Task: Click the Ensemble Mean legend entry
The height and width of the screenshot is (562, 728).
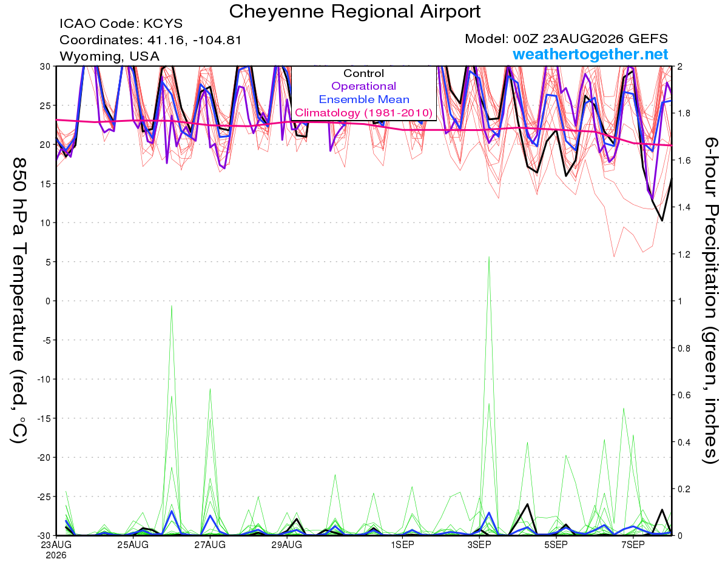Action: [363, 99]
